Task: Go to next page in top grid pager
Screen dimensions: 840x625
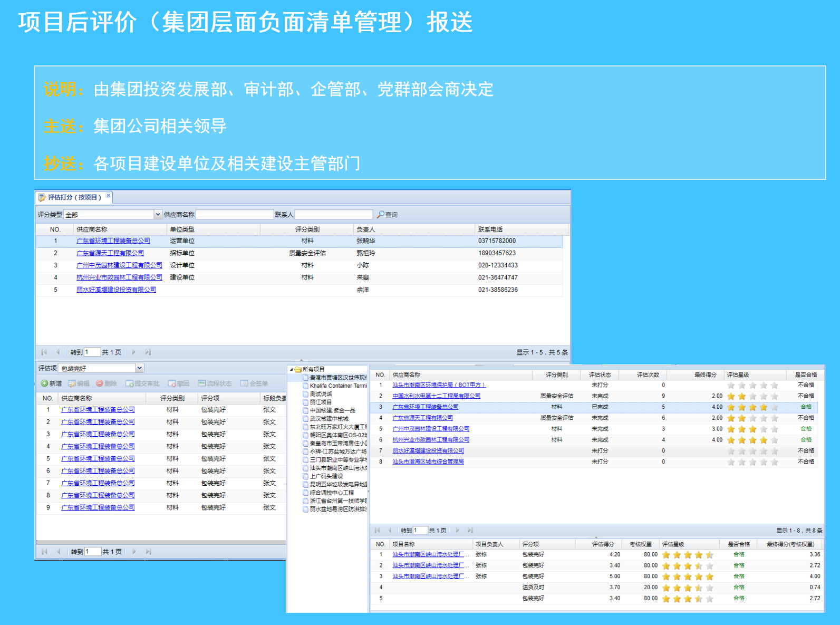Action: click(x=133, y=352)
